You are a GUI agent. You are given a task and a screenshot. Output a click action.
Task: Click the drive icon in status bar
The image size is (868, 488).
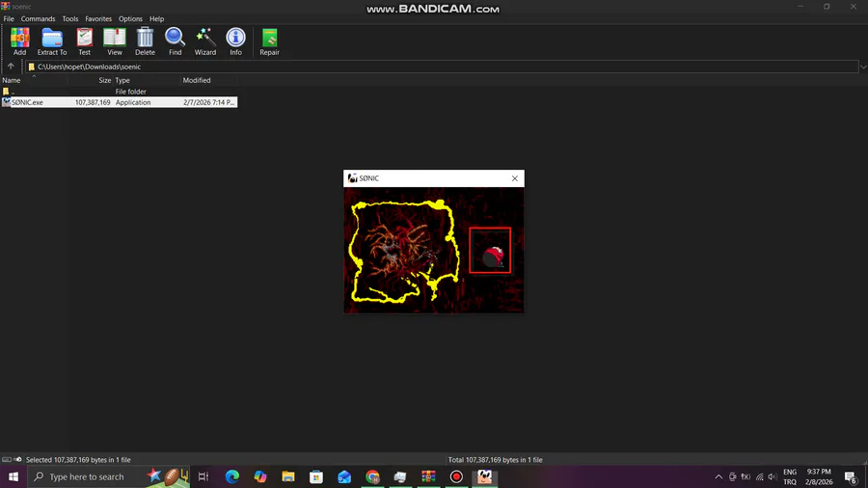click(x=7, y=460)
